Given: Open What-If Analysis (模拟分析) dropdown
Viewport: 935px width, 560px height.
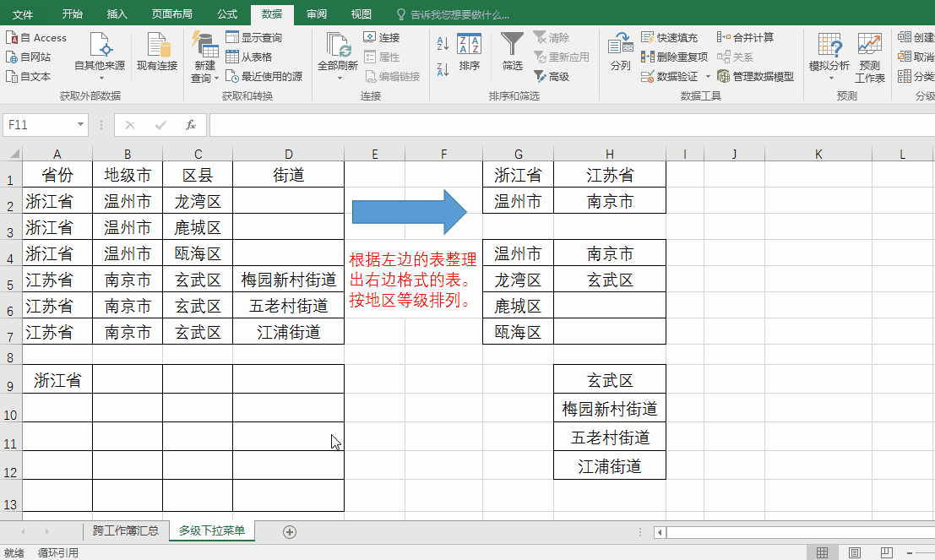Looking at the screenshot, I should 829,57.
